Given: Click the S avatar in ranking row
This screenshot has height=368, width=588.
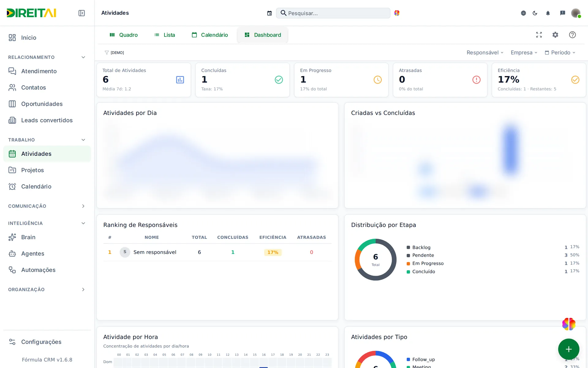Looking at the screenshot, I should [125, 252].
